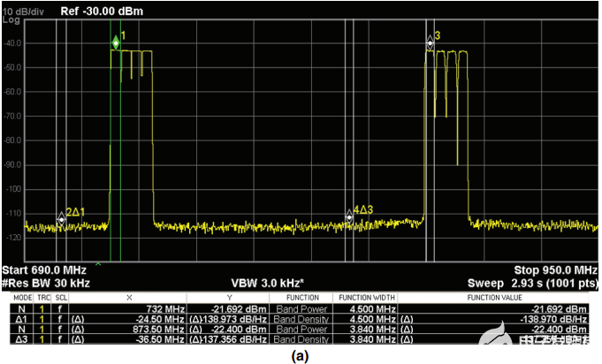
Task: Select the 4Δ3 delta marker diamond
Action: pyautogui.click(x=349, y=217)
